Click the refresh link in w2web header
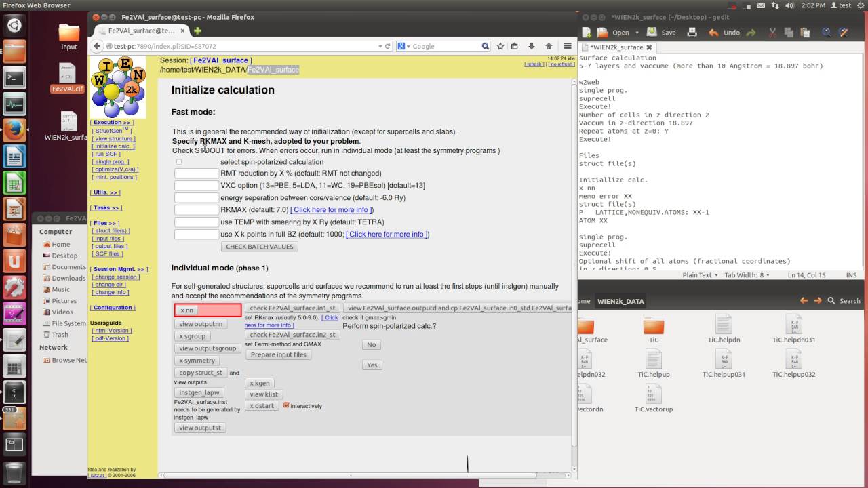Image resolution: width=868 pixels, height=488 pixels. [534, 64]
